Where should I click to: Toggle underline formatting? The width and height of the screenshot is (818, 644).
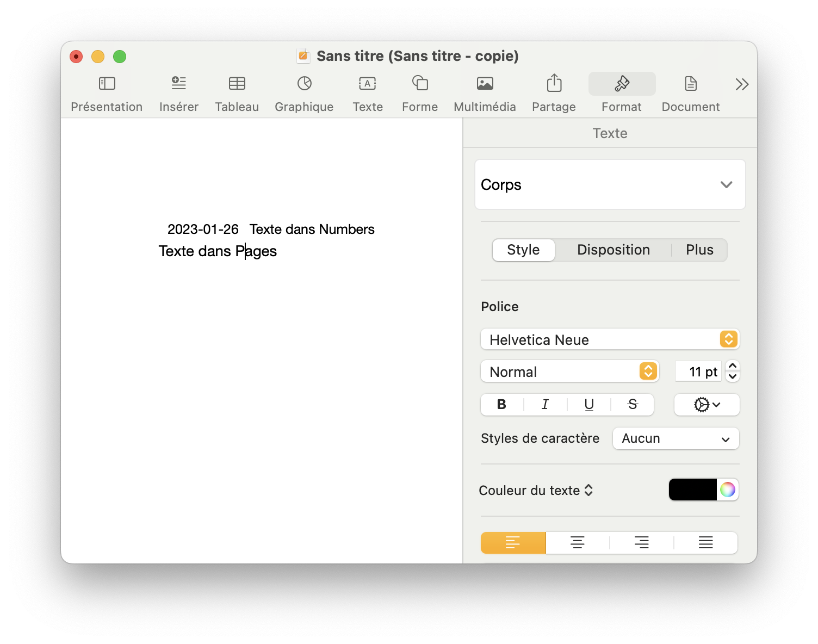point(589,405)
